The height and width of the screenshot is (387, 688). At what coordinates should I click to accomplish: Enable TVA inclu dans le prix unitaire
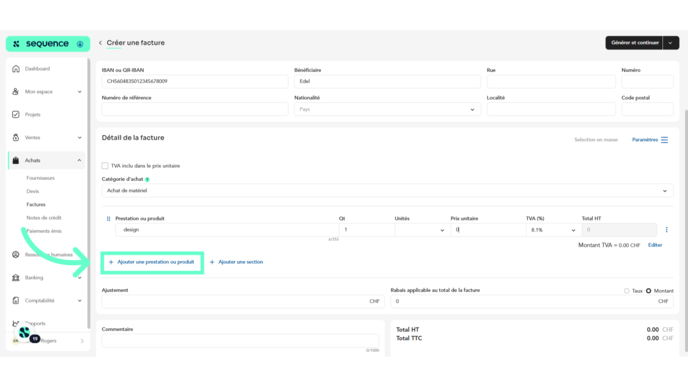[105, 166]
